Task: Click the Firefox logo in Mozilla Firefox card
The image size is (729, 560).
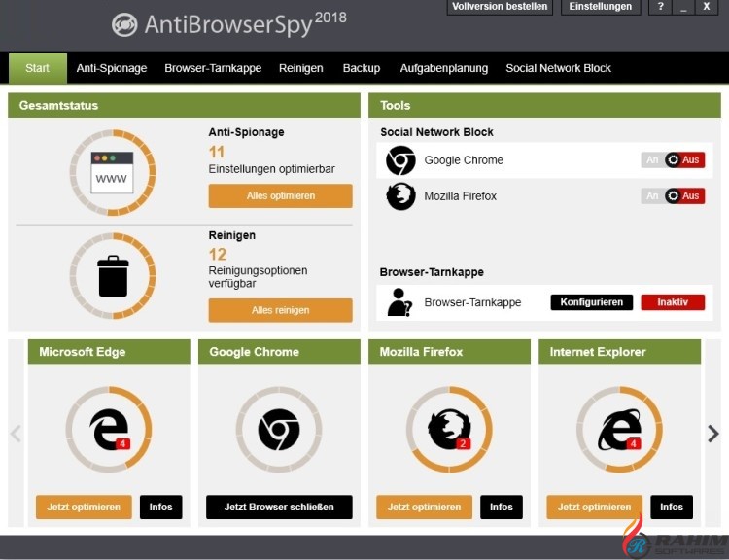Action: [449, 430]
